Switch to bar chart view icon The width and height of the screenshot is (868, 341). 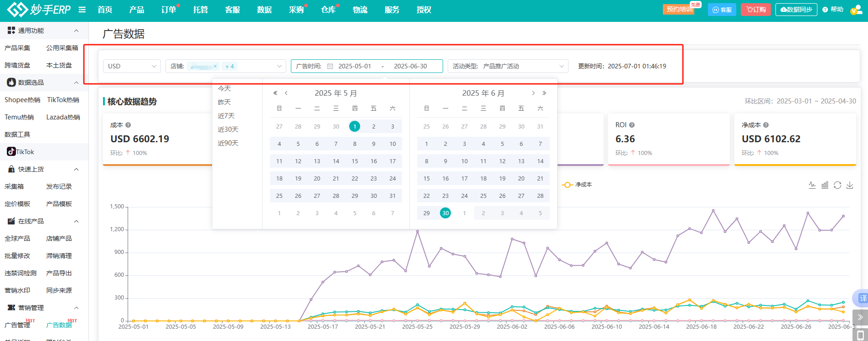coord(825,185)
